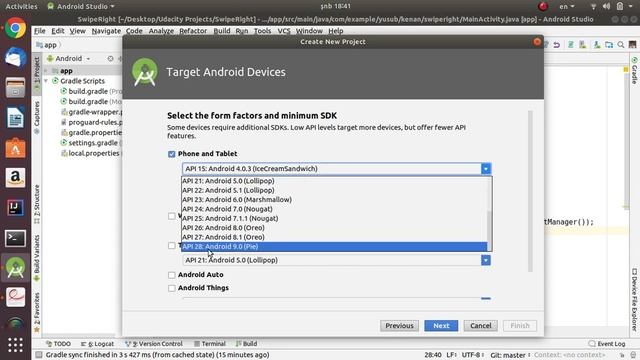This screenshot has width=640, height=360.
Task: Open the Android Studio app menu in top bar
Action: (81, 6)
